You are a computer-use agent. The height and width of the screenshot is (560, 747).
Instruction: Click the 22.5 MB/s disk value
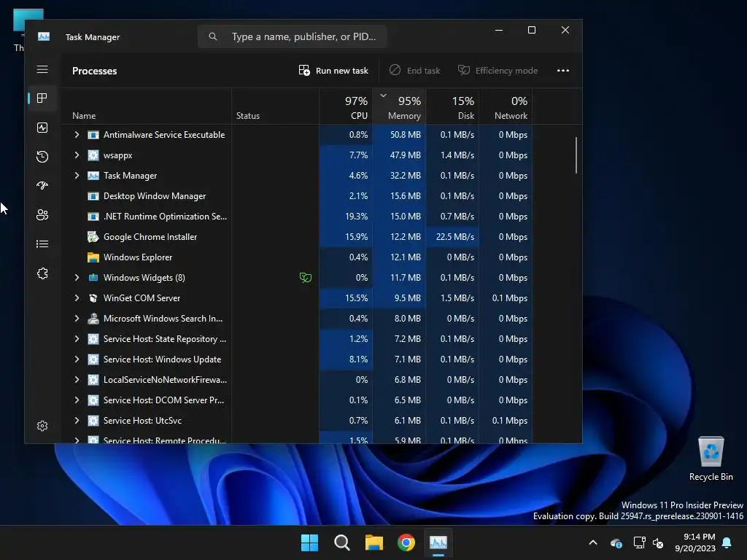(x=455, y=237)
